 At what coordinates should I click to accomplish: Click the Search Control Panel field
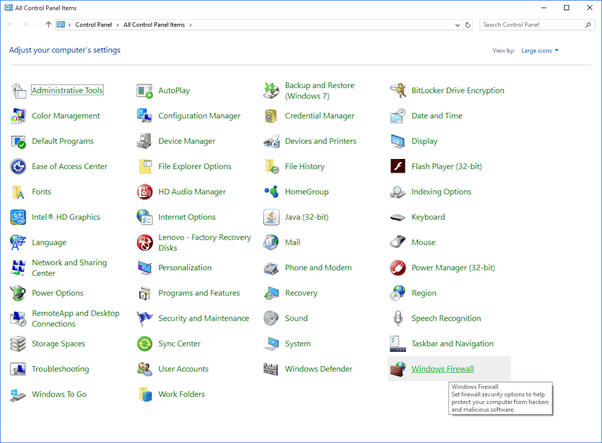pos(537,25)
